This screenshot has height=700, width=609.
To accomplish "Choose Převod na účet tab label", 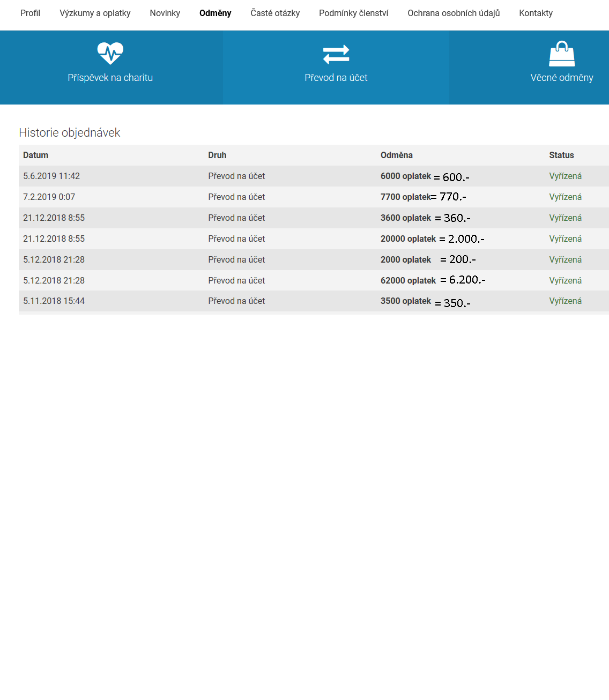I will 336,78.
